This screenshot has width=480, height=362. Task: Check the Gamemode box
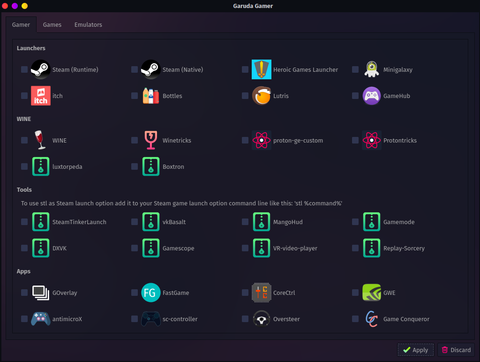pos(355,222)
